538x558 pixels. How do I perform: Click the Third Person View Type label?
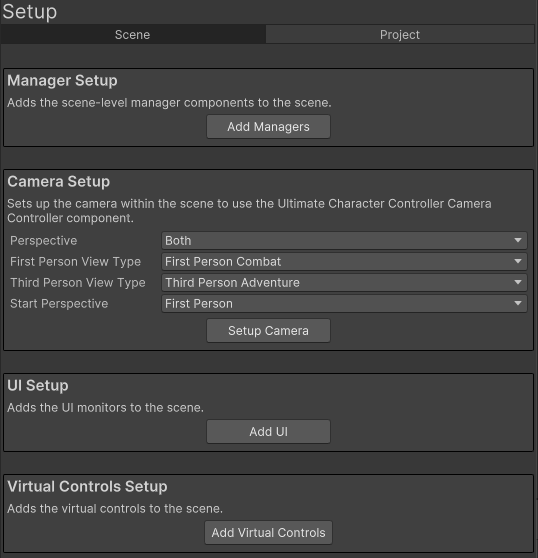coord(78,283)
